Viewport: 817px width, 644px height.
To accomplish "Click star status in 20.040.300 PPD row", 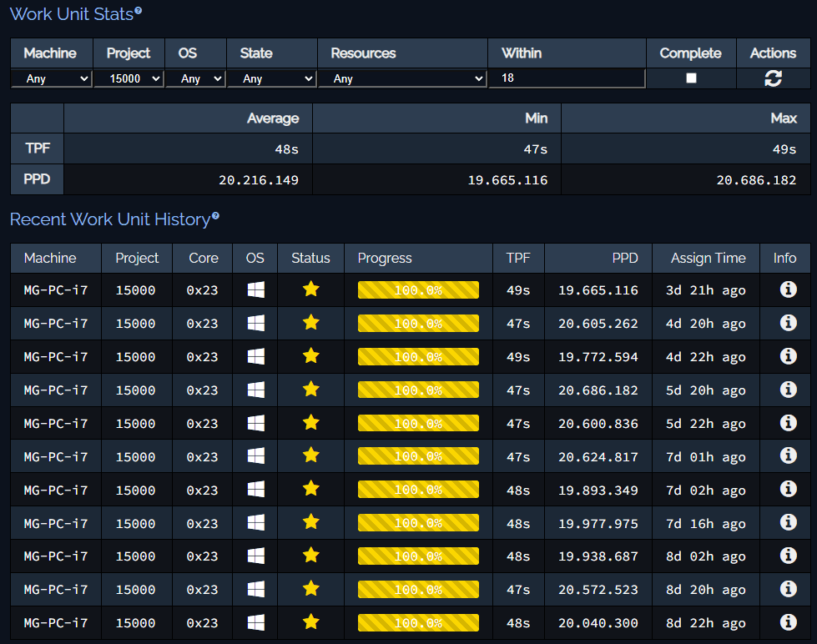I will [310, 622].
